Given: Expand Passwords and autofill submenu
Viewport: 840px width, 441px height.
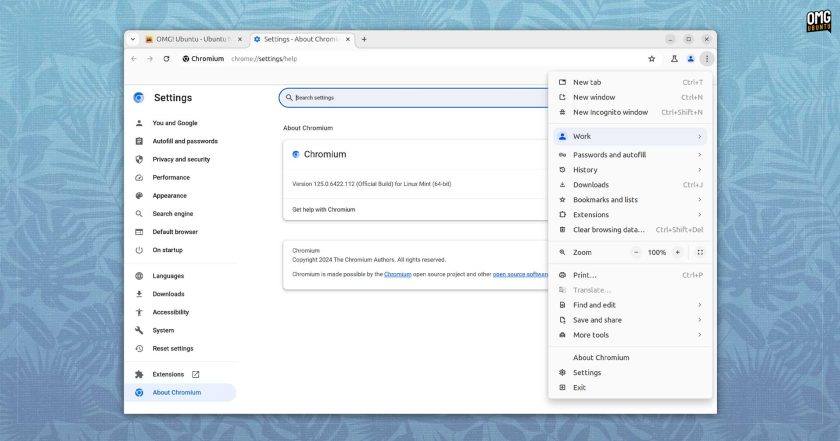Looking at the screenshot, I should [x=630, y=155].
